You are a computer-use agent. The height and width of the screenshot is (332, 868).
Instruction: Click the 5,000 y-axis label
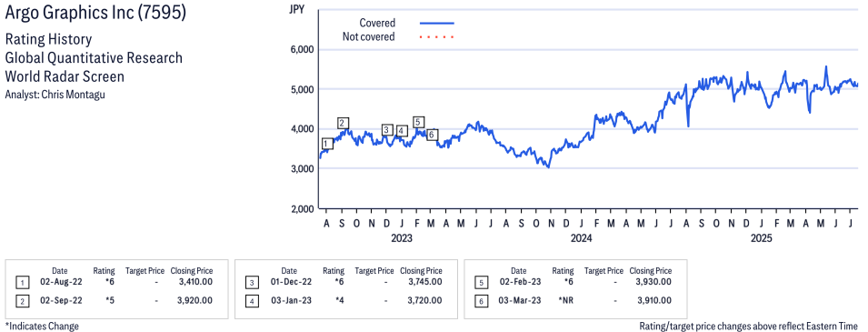click(303, 89)
